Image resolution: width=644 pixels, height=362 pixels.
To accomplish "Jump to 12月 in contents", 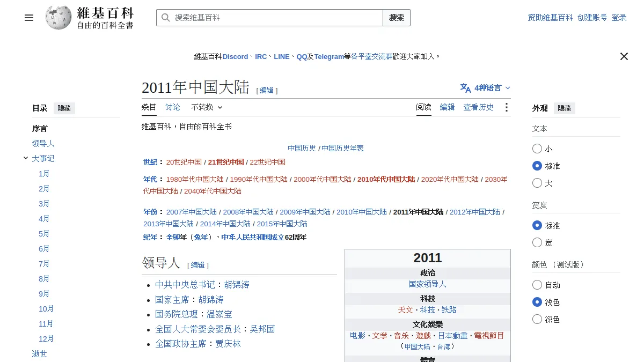I will [x=46, y=339].
